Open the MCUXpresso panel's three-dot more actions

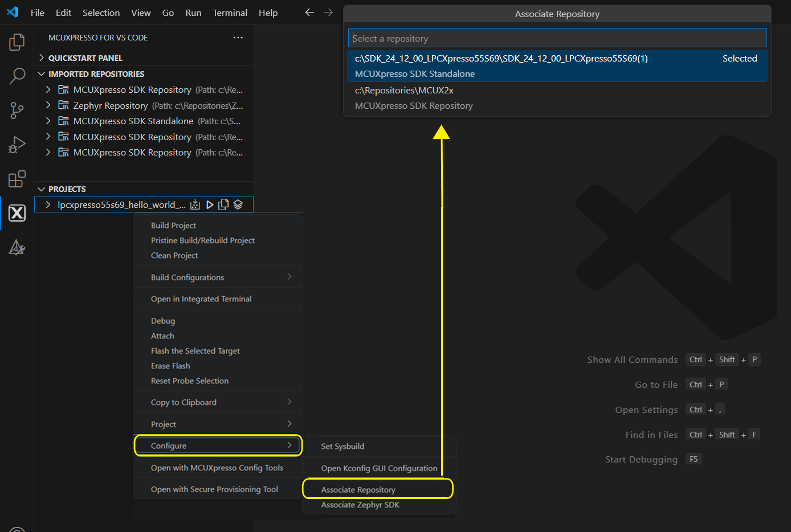pos(238,38)
